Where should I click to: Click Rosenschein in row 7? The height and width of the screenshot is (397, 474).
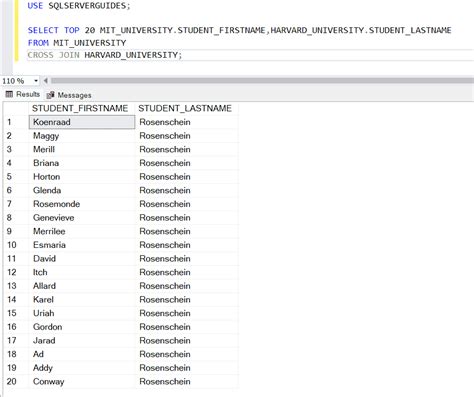tap(187, 204)
